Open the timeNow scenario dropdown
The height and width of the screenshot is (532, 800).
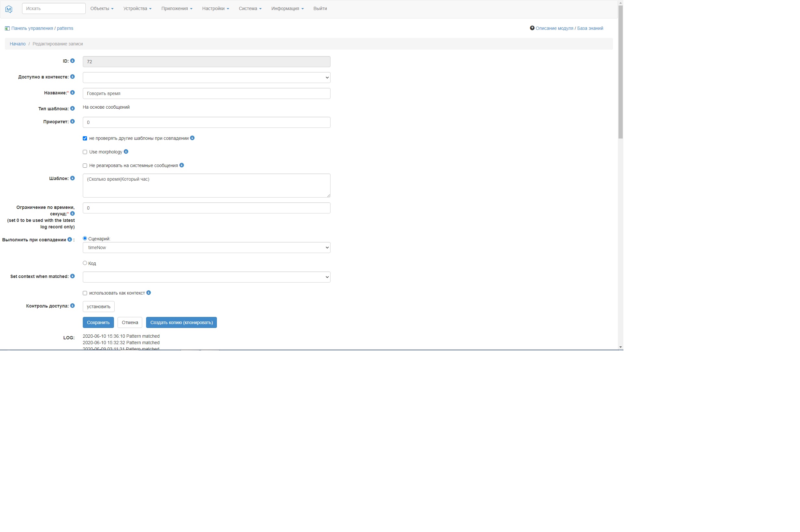206,247
